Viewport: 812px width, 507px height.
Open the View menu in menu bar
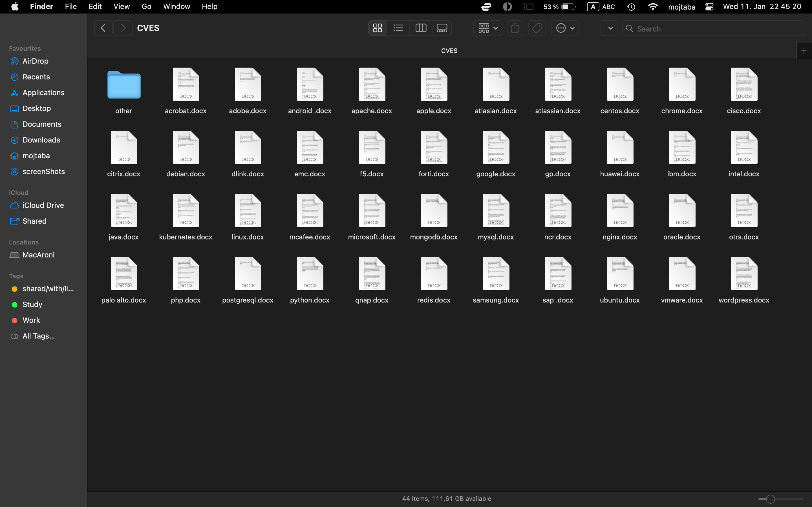[x=121, y=6]
